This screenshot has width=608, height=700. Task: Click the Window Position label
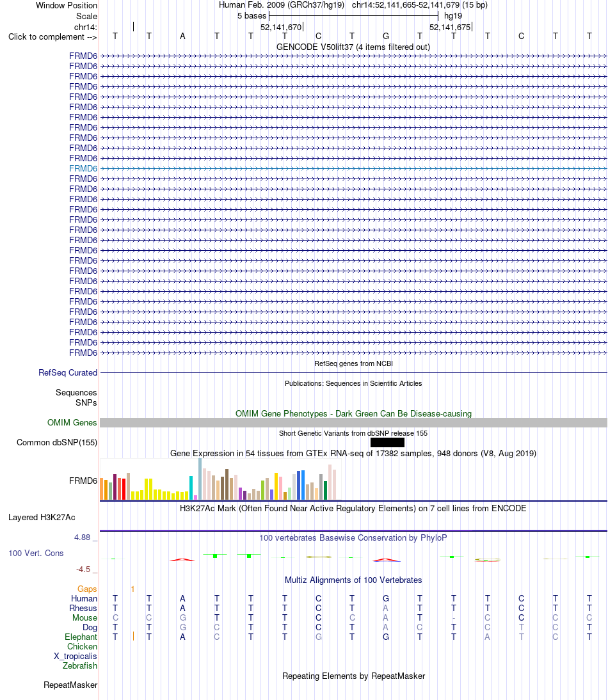coord(67,5)
